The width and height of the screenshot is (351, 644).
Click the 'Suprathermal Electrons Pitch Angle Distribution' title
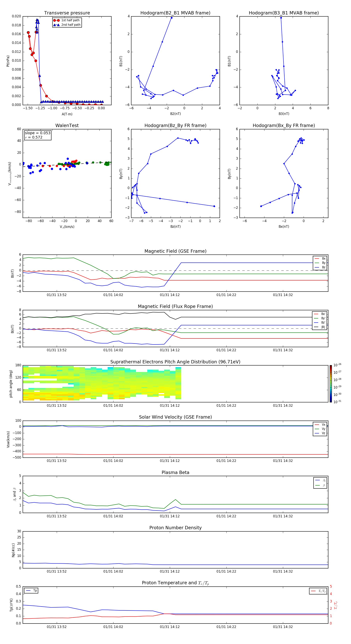(x=175, y=362)
